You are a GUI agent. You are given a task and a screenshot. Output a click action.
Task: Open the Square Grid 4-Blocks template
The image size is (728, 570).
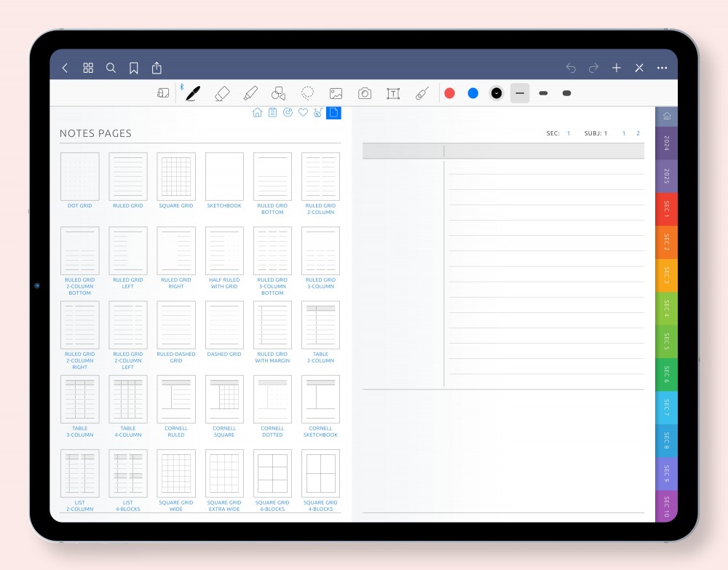point(321,473)
